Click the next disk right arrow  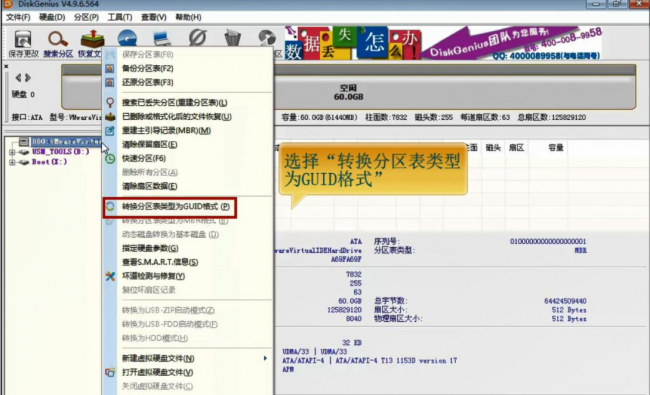coord(28,78)
